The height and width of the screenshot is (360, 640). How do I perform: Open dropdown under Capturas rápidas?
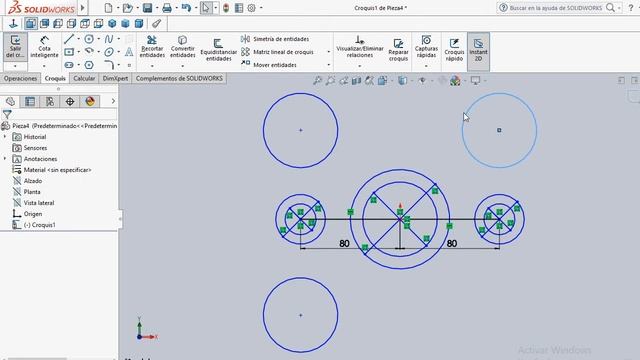(426, 66)
